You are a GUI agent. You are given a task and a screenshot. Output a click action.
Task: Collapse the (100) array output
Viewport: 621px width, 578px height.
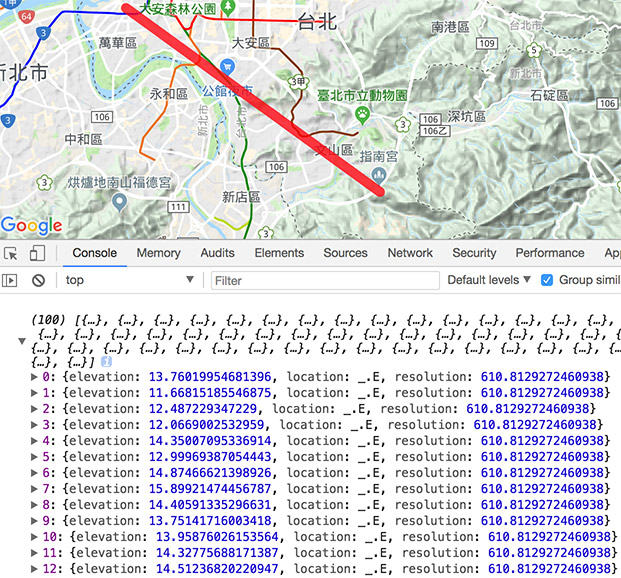pyautogui.click(x=22, y=341)
